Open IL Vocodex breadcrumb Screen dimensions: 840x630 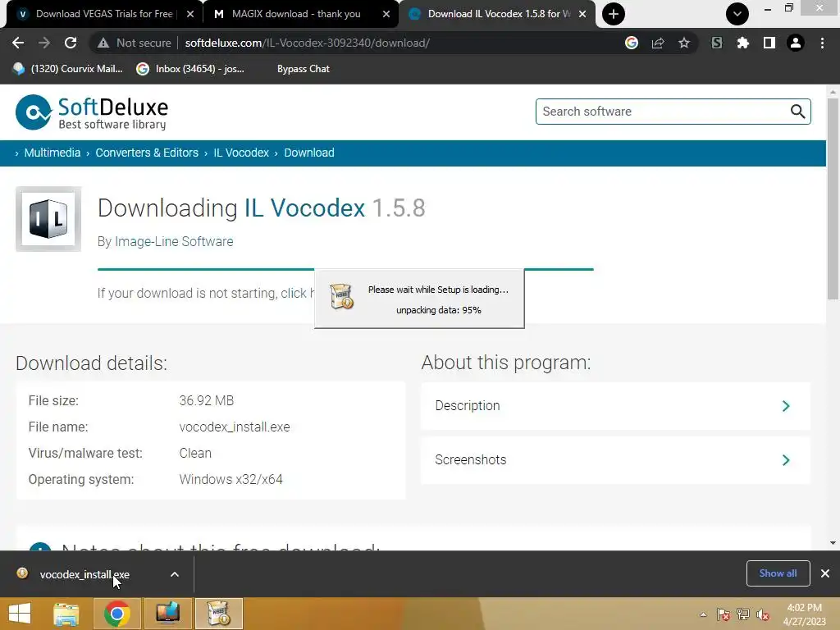pos(241,153)
